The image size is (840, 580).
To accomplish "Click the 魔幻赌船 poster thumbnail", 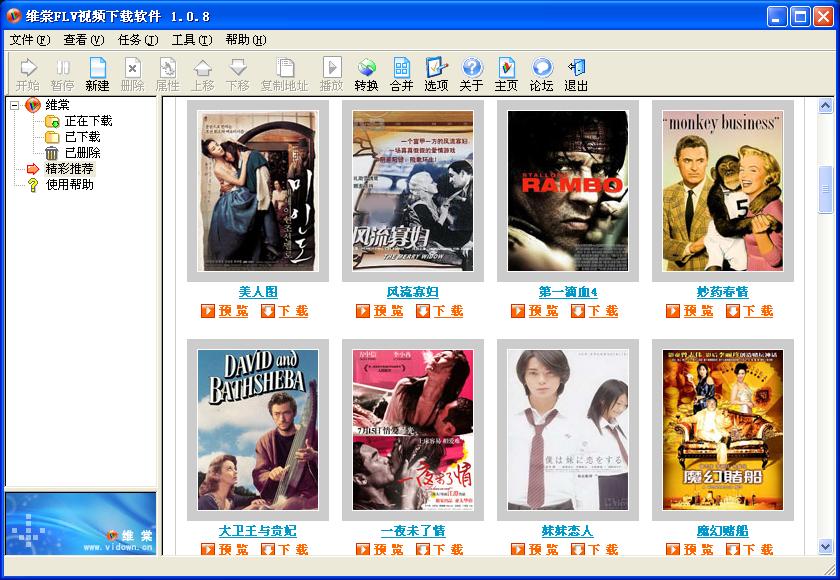I will click(723, 430).
